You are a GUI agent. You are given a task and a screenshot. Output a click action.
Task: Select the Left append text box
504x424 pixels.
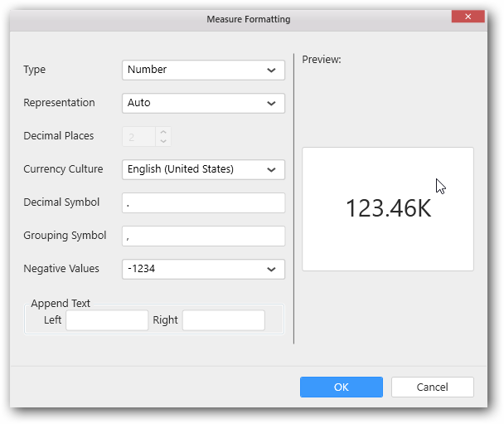[x=107, y=320]
